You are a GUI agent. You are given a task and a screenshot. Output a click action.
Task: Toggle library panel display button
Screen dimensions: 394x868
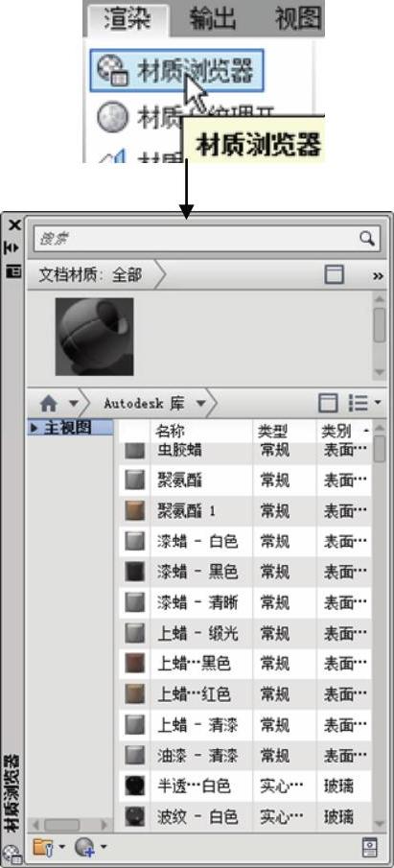pyautogui.click(x=328, y=404)
